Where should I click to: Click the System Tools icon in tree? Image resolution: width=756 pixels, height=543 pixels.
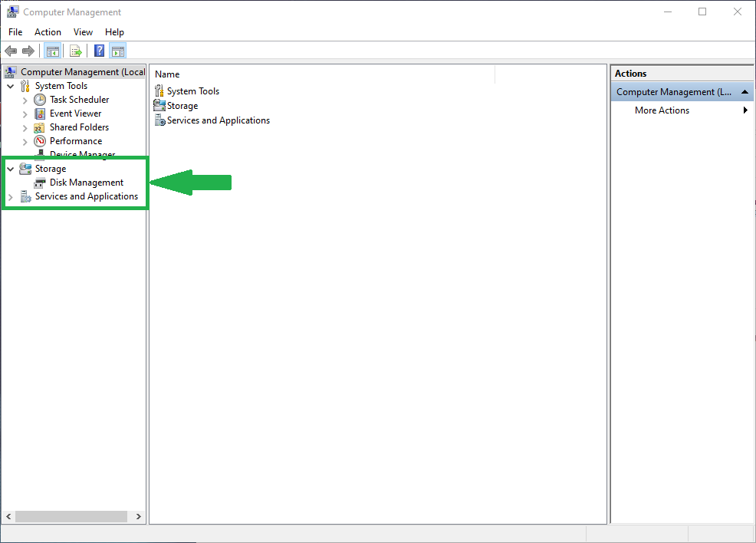(25, 87)
